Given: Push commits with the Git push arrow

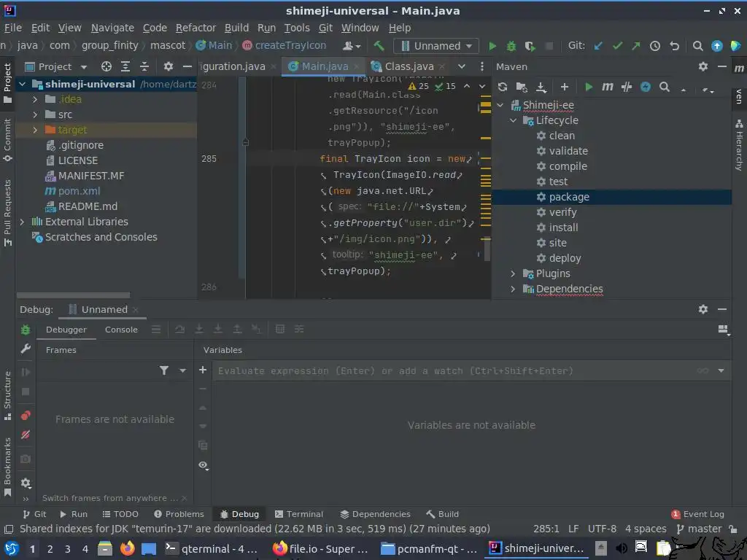Looking at the screenshot, I should 636,46.
